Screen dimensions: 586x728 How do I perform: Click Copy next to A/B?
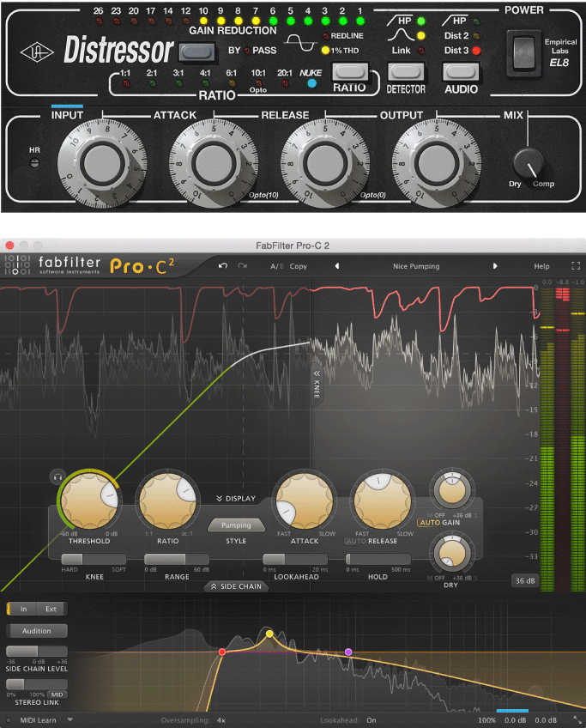[x=299, y=266]
